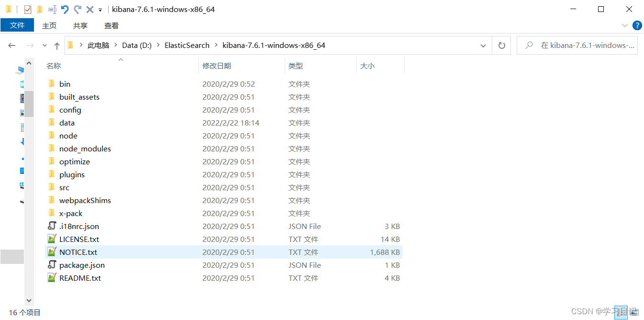Click navigation pane scroll down arrow
This screenshot has width=644, height=320.
29,300
